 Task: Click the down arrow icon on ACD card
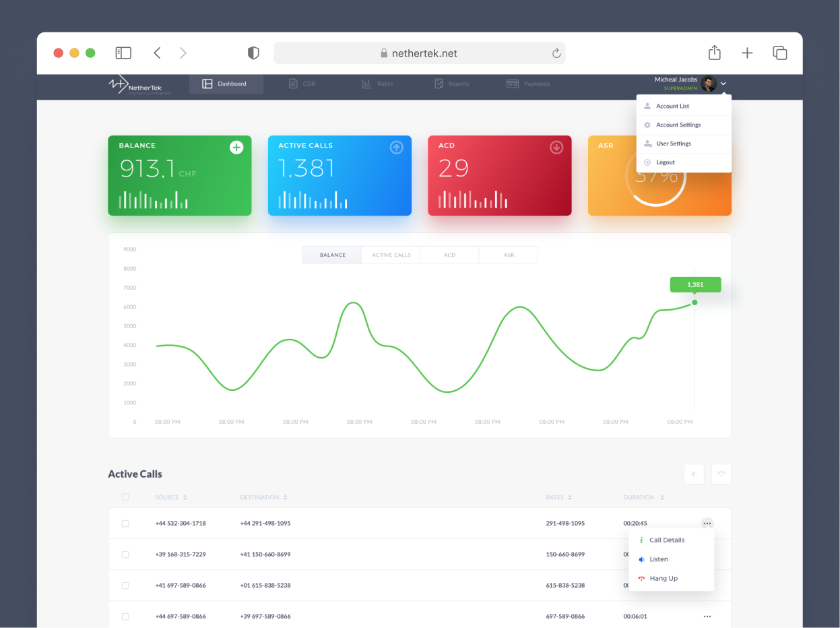pos(556,148)
